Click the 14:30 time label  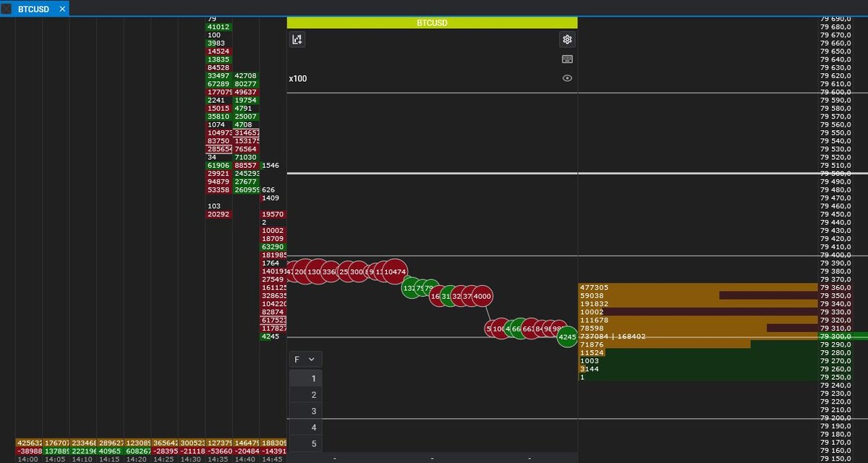(x=191, y=459)
